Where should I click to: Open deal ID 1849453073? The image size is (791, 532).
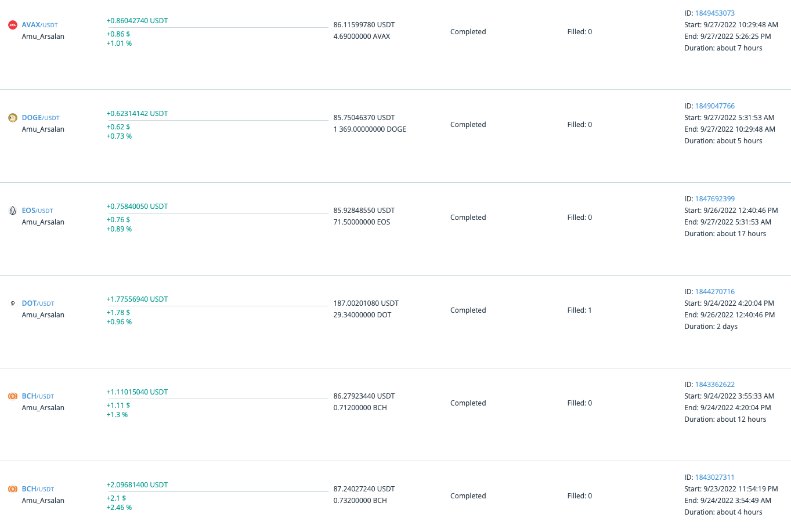[x=715, y=13]
